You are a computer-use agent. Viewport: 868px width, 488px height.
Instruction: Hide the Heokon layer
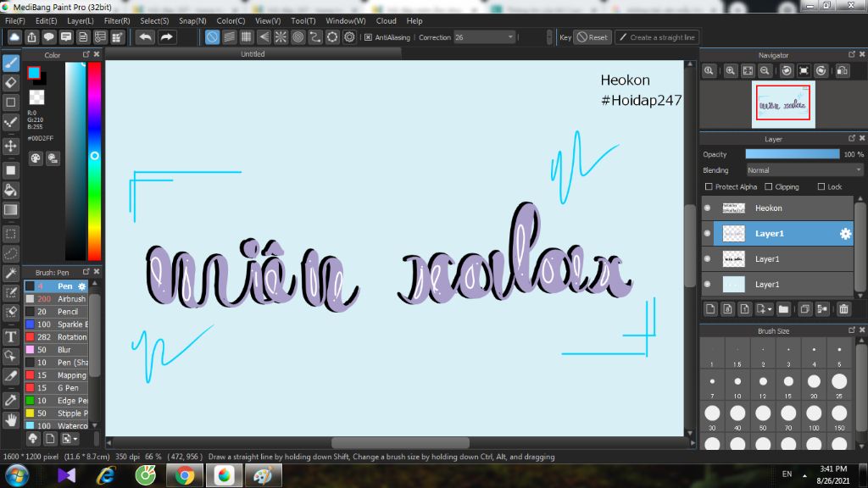coord(708,208)
